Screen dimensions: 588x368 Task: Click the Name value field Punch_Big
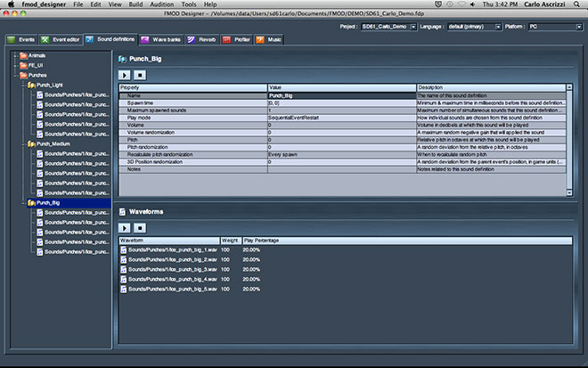click(x=341, y=95)
